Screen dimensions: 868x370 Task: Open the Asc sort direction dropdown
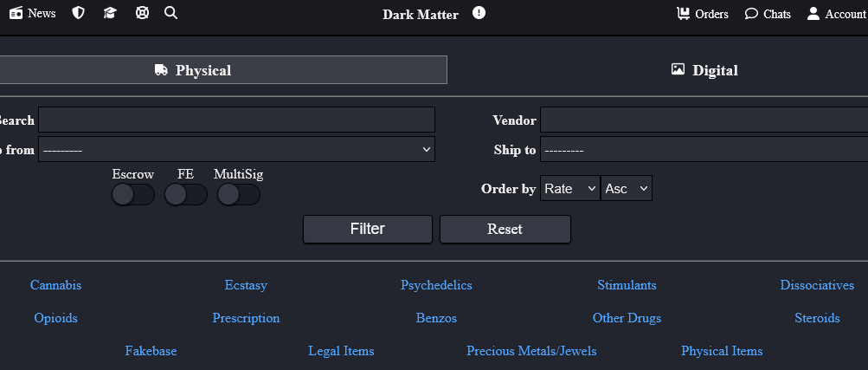626,188
